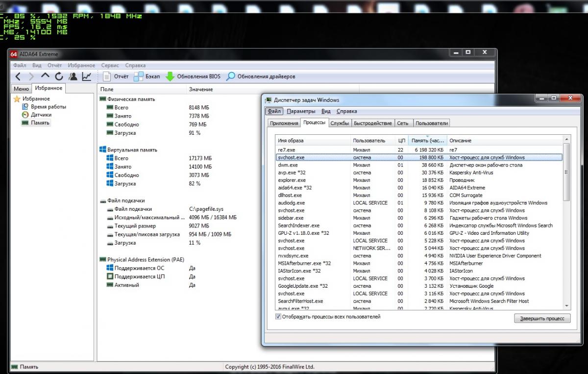Select Загрузка row showing 82 %
Viewport: 588px width, 374px height.
154,184
